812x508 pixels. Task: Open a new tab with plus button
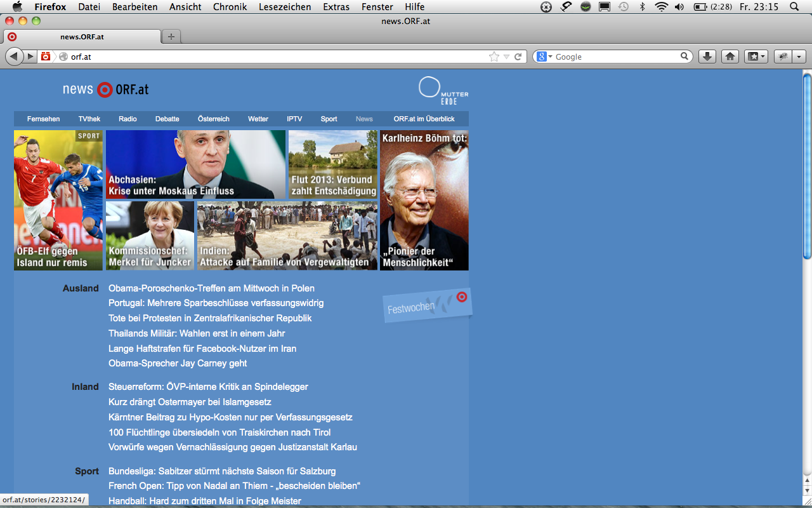171,36
